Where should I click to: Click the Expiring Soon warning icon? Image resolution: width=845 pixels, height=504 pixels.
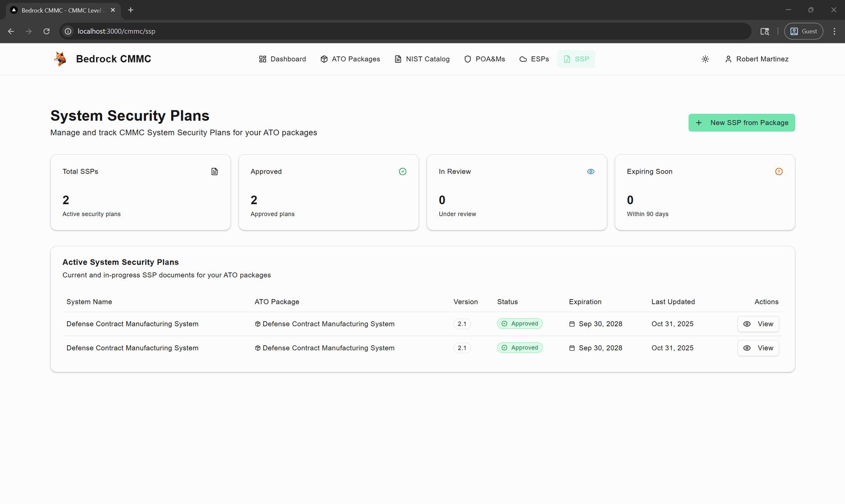(779, 172)
